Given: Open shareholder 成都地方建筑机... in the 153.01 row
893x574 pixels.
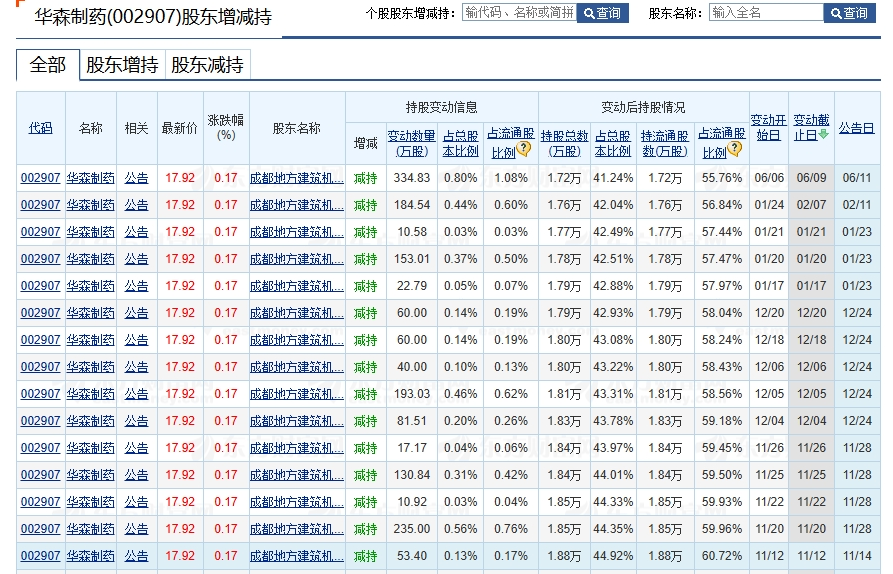Looking at the screenshot, I should tap(297, 259).
